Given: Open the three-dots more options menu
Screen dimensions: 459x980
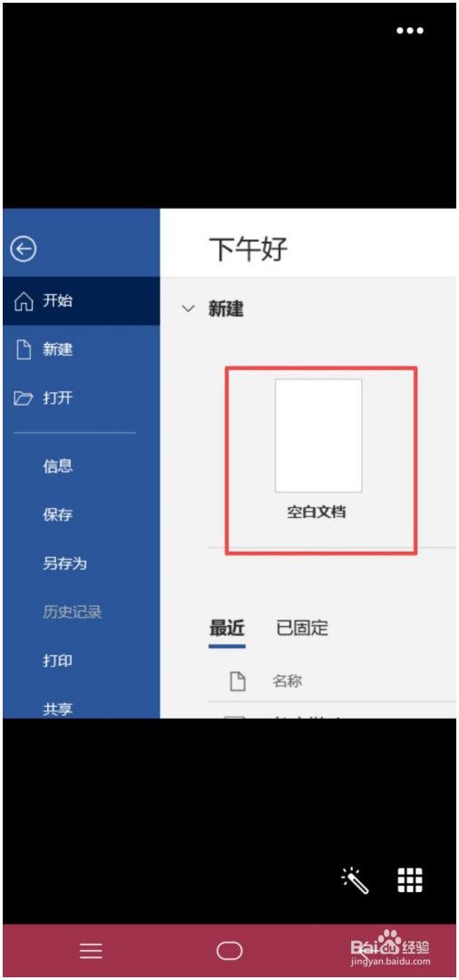Looking at the screenshot, I should 410,31.
